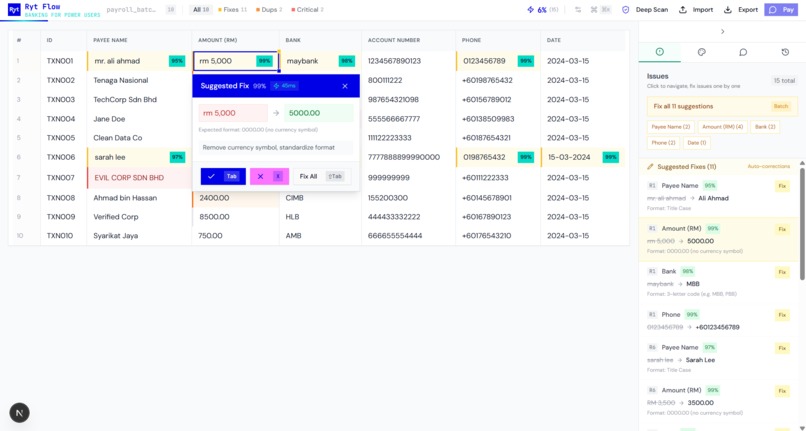Select the Date (1) filter chip

click(x=697, y=142)
